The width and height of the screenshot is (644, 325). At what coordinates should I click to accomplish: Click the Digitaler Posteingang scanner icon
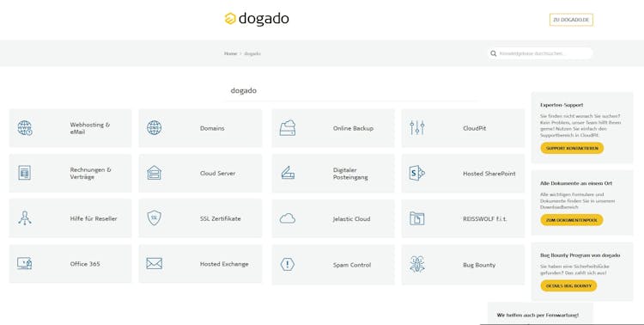[x=288, y=173]
